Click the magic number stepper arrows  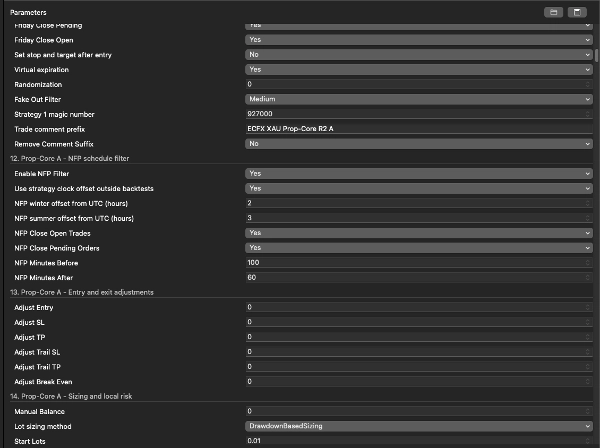[x=588, y=114]
